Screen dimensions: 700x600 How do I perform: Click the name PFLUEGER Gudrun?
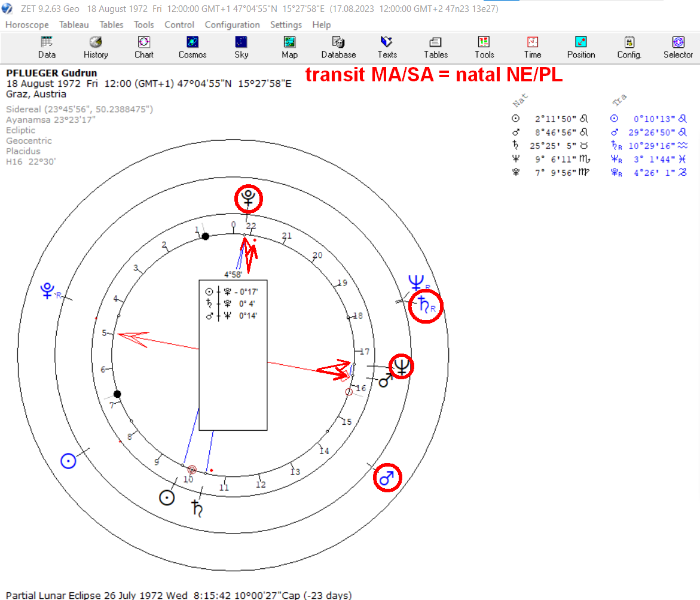click(x=51, y=73)
